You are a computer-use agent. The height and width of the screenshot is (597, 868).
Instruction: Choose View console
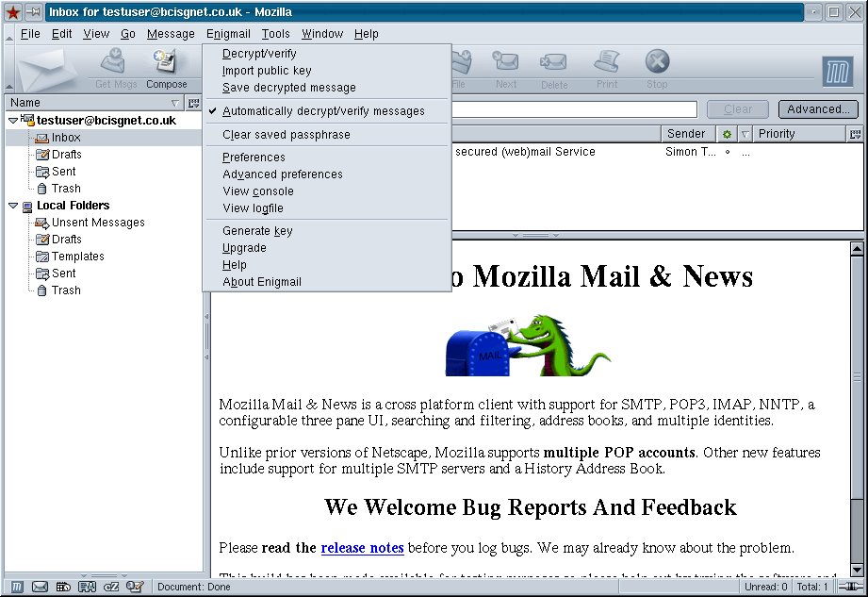pyautogui.click(x=327, y=191)
